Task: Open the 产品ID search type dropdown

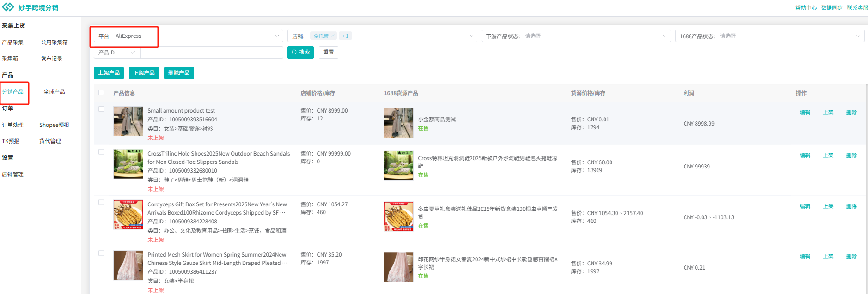Action: [x=117, y=53]
